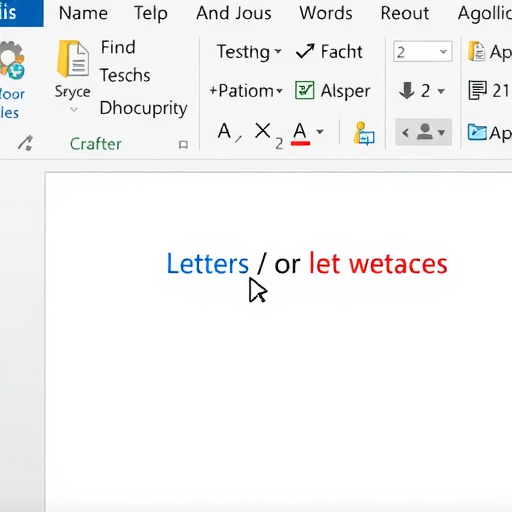Click the Alsper green check icon
This screenshot has width=512, height=512.
(x=304, y=90)
